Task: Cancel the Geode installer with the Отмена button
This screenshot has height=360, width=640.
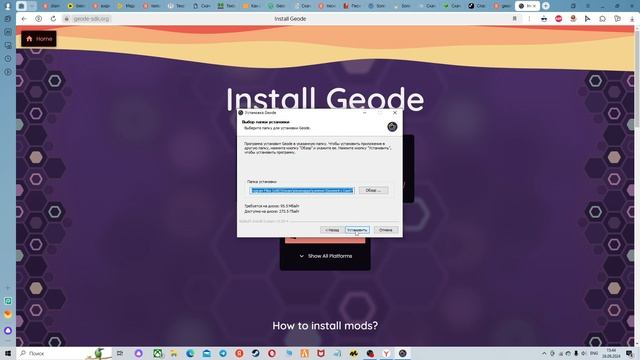Action: coord(386,230)
